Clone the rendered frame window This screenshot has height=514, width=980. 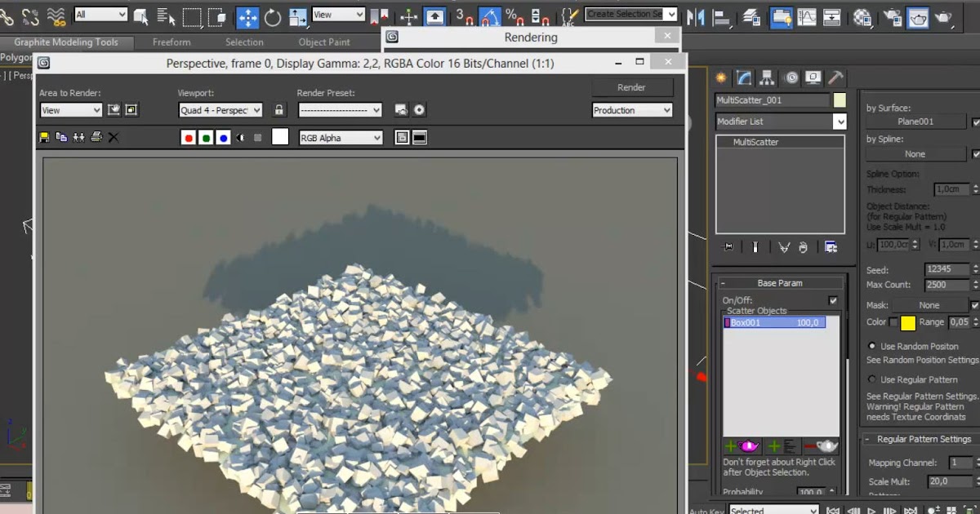tap(78, 138)
